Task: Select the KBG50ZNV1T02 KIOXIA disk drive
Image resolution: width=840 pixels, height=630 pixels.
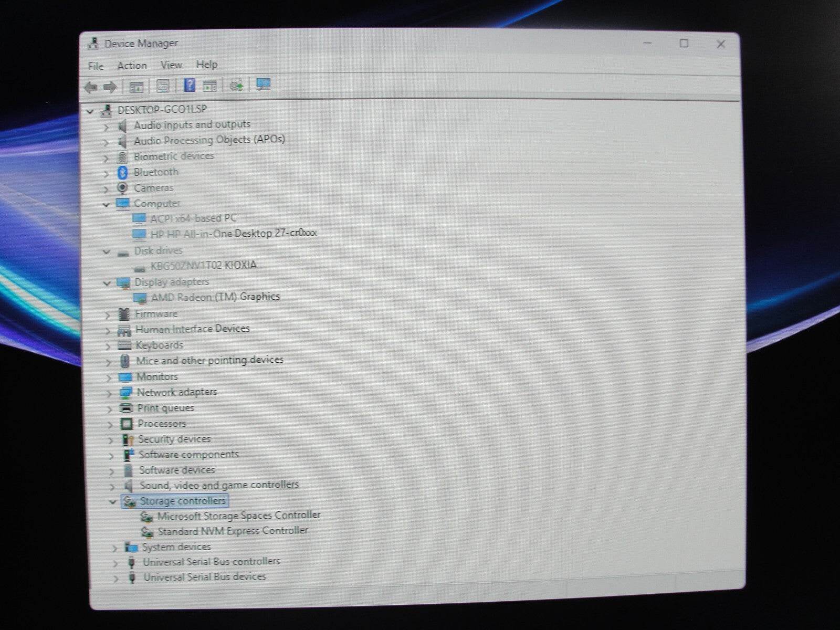Action: (x=203, y=266)
